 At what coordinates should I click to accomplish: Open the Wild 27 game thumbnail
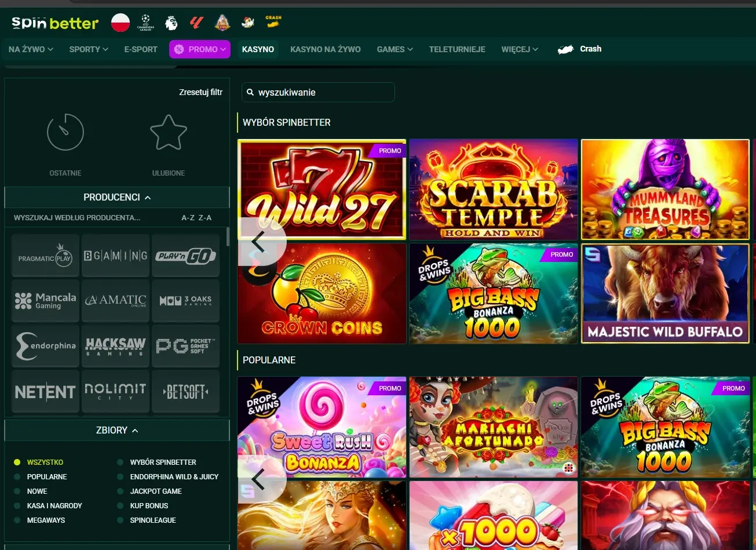pyautogui.click(x=322, y=190)
